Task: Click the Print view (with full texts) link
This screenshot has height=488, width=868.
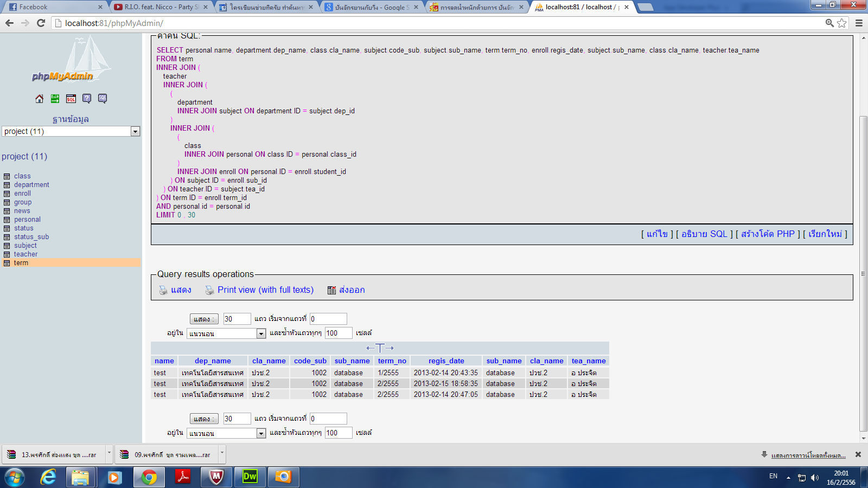Action: click(265, 290)
